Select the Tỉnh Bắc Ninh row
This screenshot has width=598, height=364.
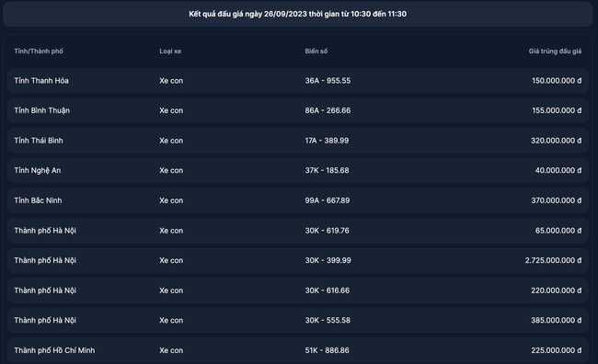click(297, 200)
